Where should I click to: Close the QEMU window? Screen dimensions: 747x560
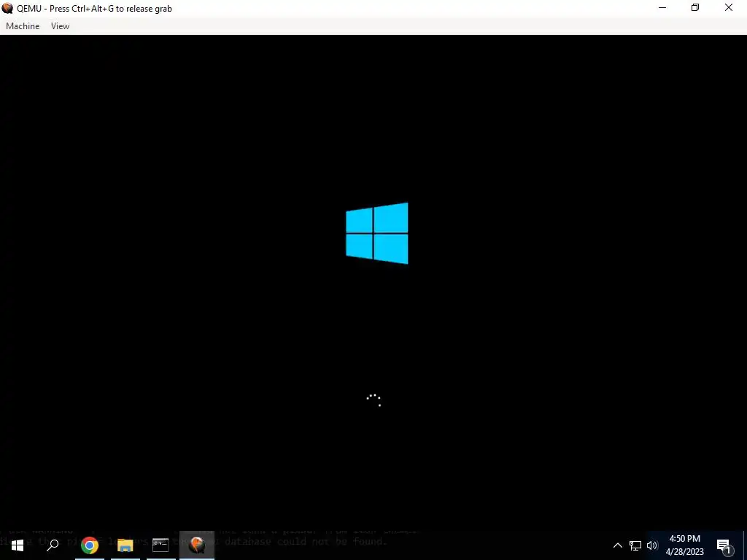729,8
